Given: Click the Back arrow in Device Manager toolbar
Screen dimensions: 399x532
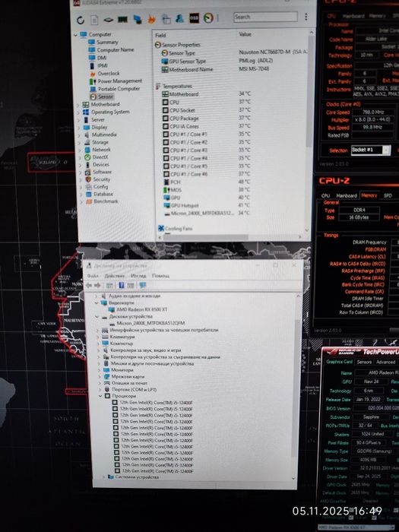Looking at the screenshot, I should click(89, 286).
